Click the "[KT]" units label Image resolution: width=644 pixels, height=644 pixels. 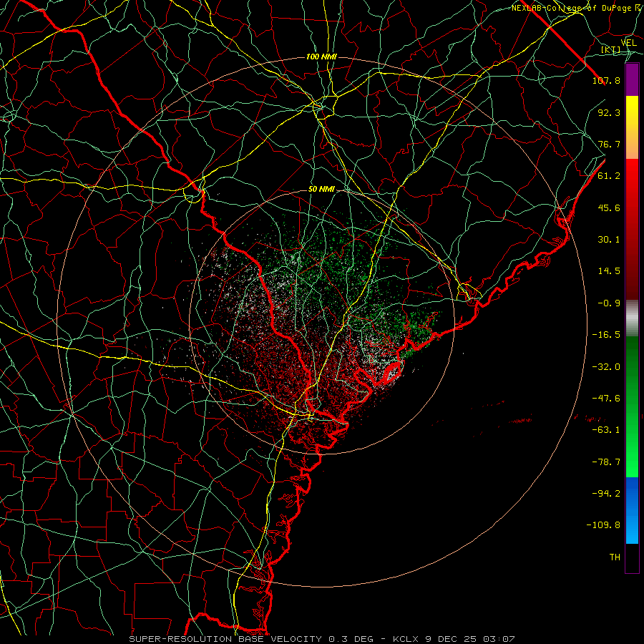[x=611, y=50]
